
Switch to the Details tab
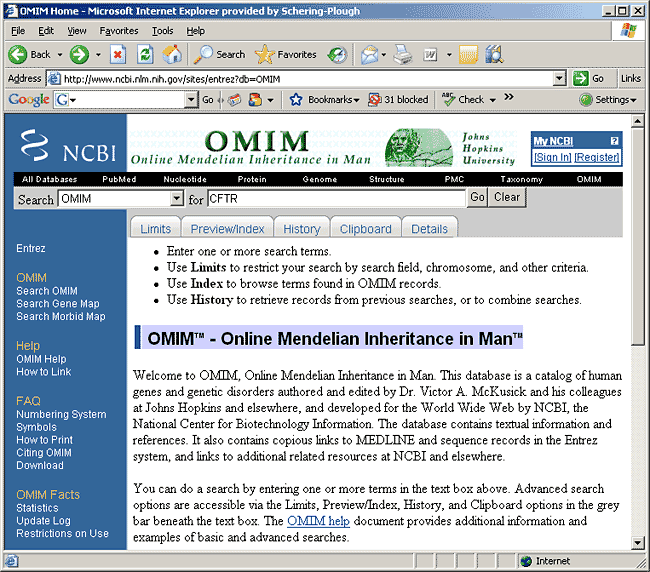tap(429, 227)
